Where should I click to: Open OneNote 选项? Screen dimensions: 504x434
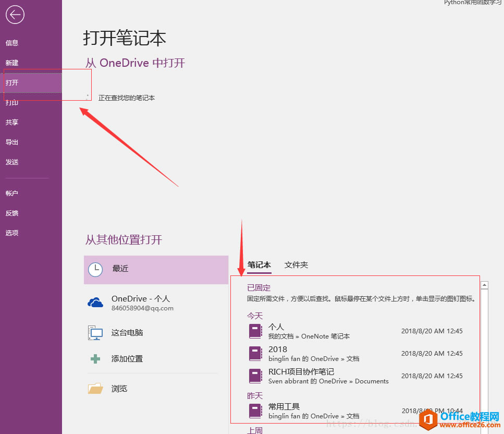pos(12,233)
